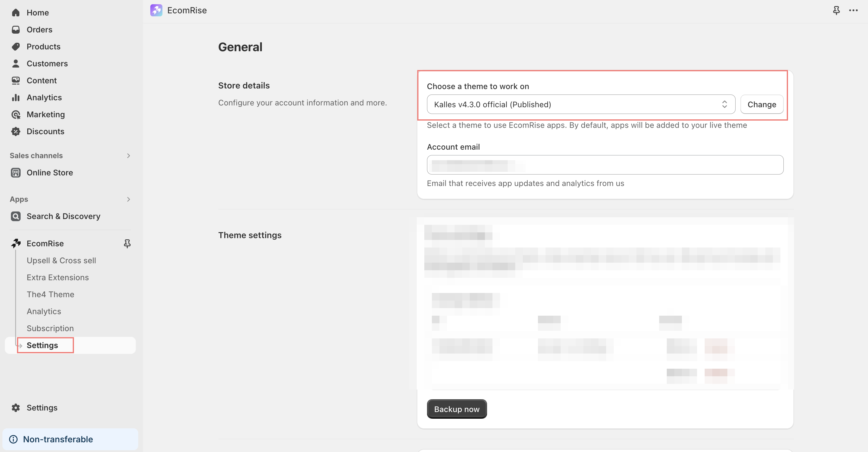Expand the Sales channels section

click(128, 156)
